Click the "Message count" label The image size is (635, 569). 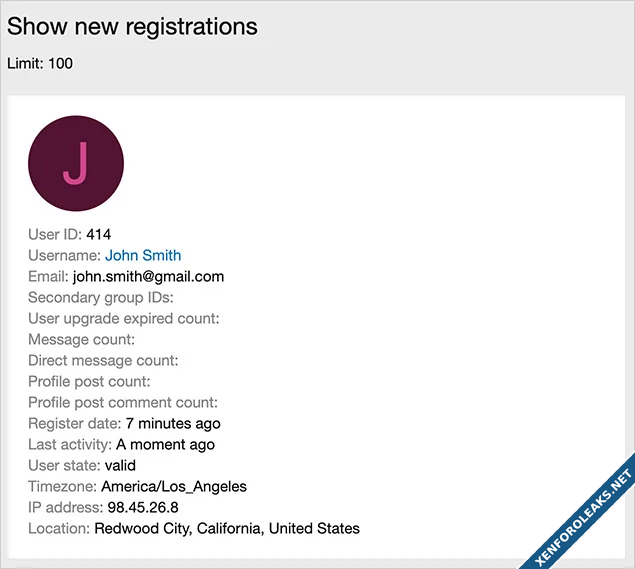(x=82, y=340)
